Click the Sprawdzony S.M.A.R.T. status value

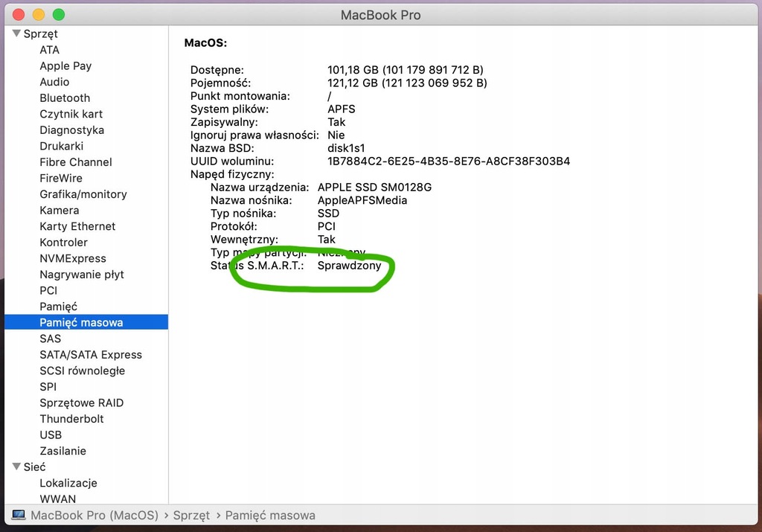click(350, 266)
